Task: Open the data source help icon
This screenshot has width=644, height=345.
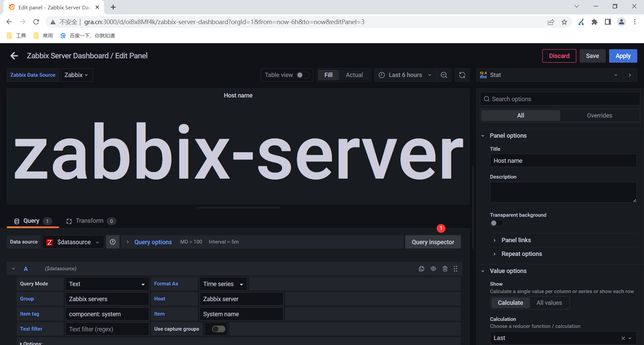Action: pyautogui.click(x=113, y=242)
